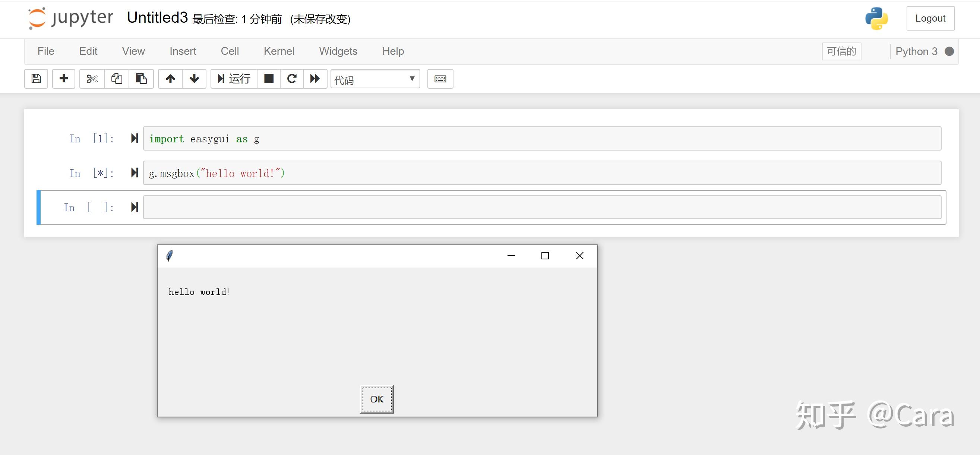Viewport: 980px width, 455px height.
Task: Open the cell type 代码 dropdown
Action: [x=375, y=79]
